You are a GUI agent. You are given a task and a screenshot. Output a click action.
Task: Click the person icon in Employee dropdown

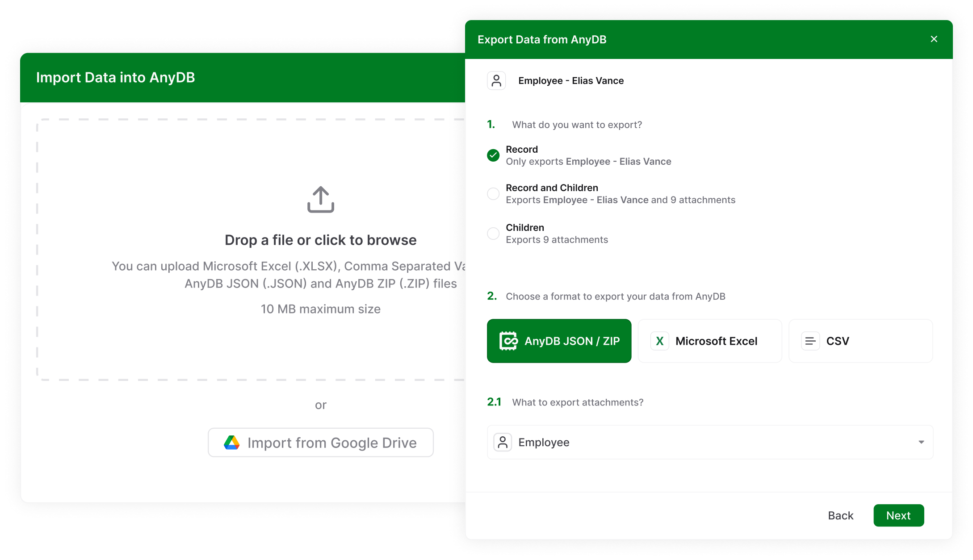coord(503,443)
